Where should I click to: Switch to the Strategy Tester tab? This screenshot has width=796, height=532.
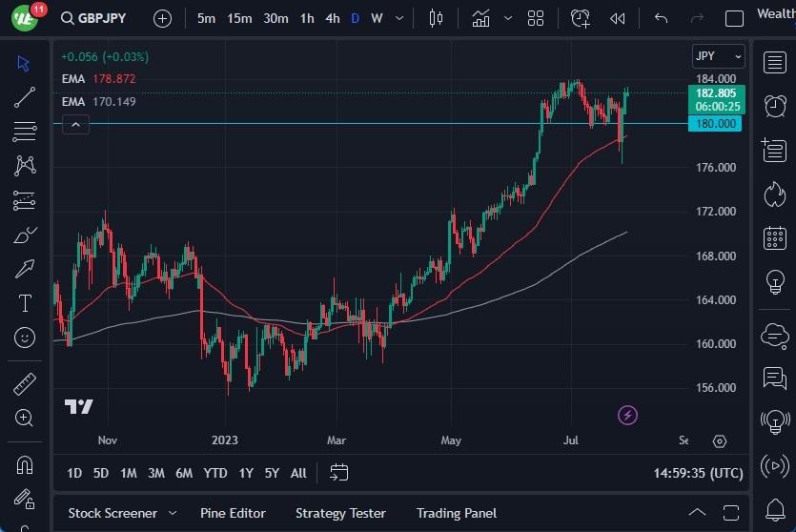[340, 513]
